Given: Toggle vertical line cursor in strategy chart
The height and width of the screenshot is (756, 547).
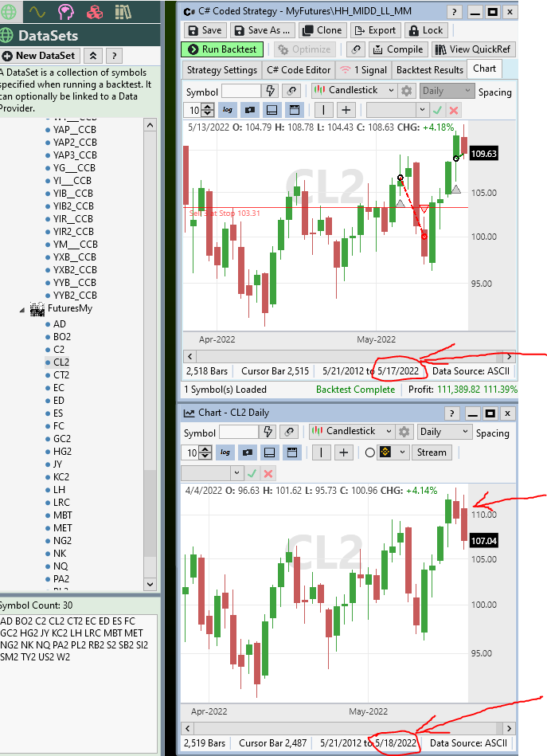Looking at the screenshot, I should coord(323,110).
